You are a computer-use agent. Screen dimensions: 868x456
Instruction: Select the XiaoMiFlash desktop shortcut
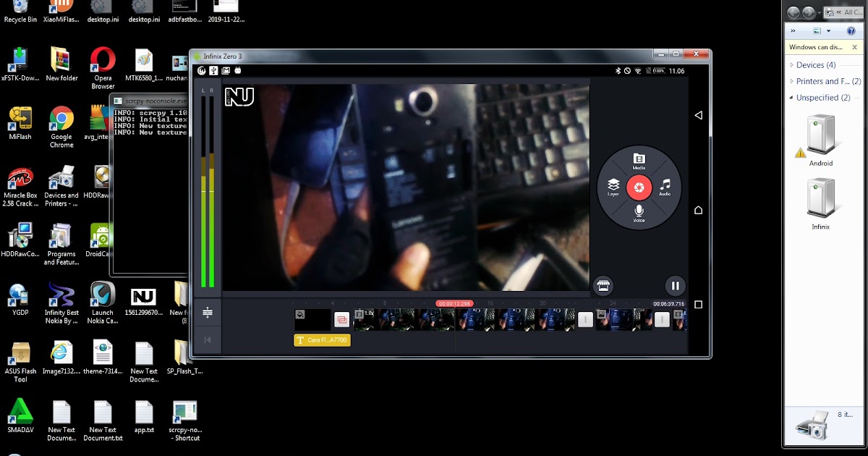[x=61, y=12]
